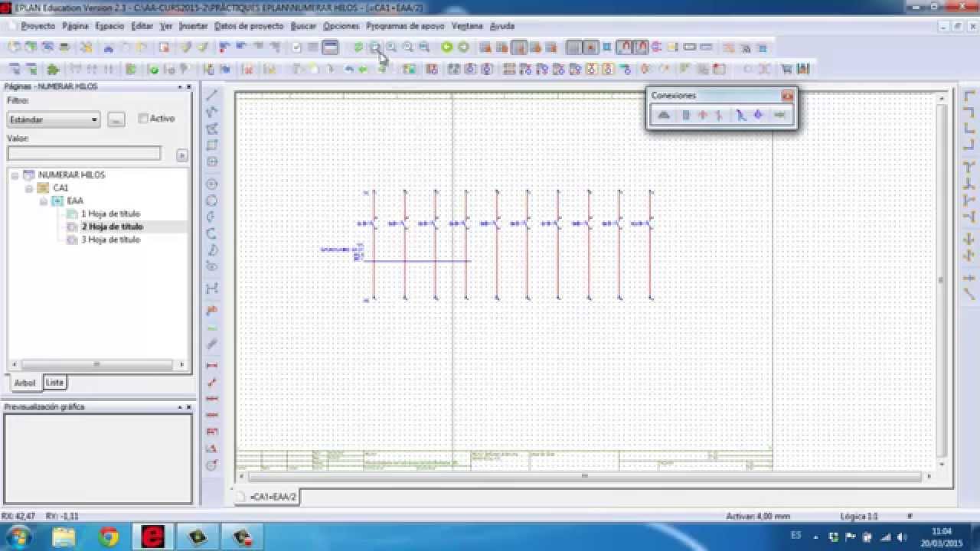Open the Página menu
Screen dimensions: 980x551
75,26
